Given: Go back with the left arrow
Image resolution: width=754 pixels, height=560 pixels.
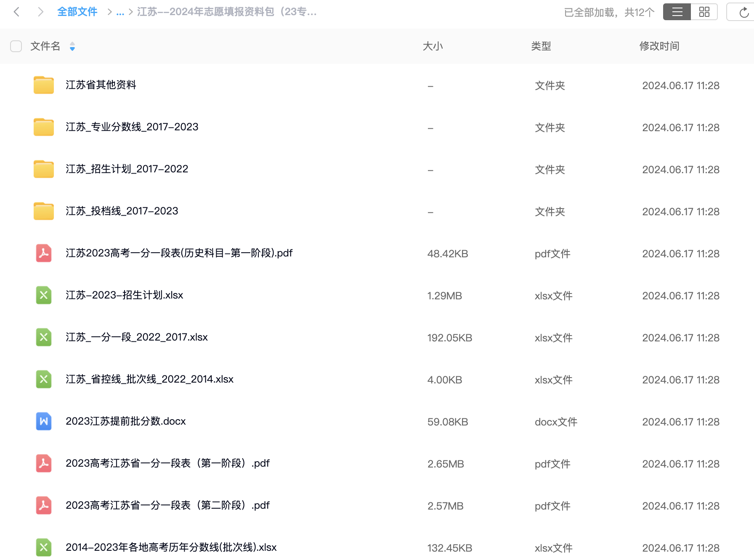Looking at the screenshot, I should click(17, 12).
